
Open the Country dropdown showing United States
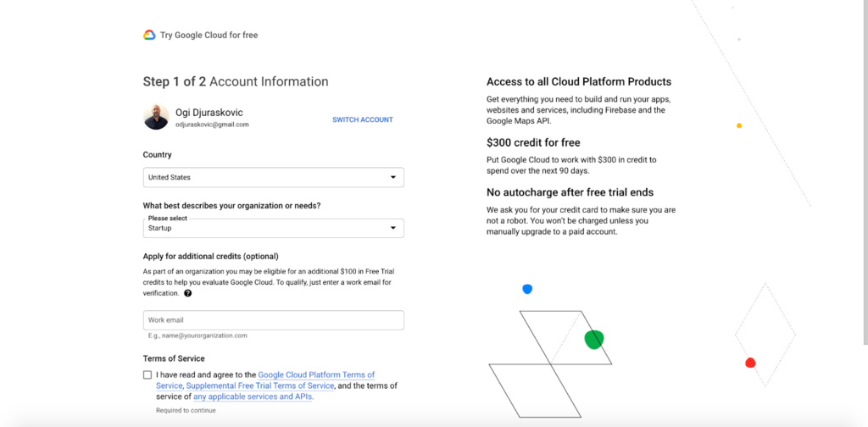point(274,178)
